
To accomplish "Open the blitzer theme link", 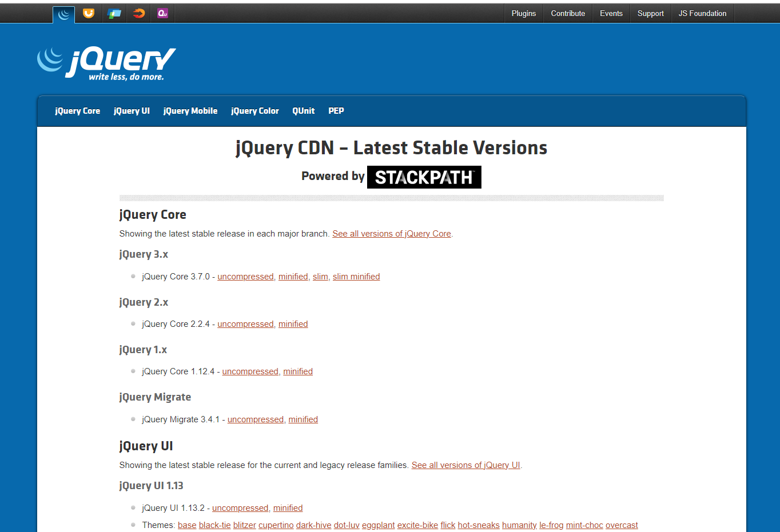I will tap(245, 525).
